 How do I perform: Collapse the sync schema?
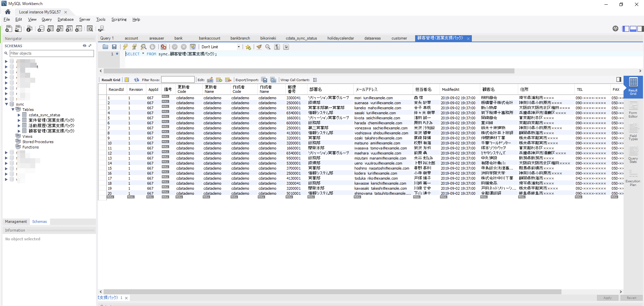tap(6, 104)
